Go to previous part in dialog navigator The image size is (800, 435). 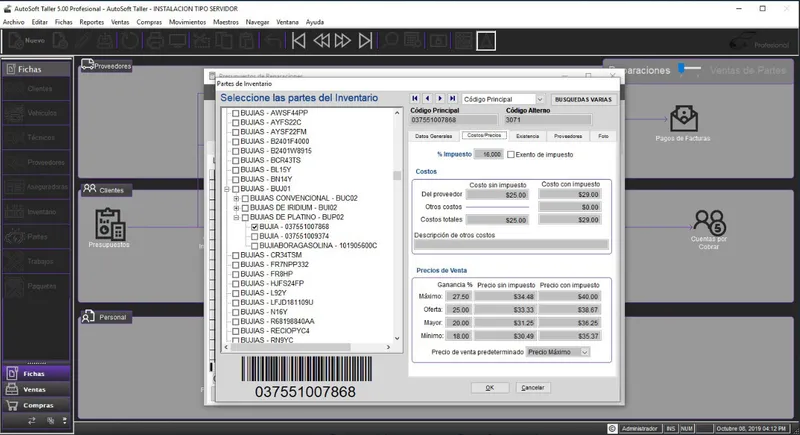(x=428, y=98)
